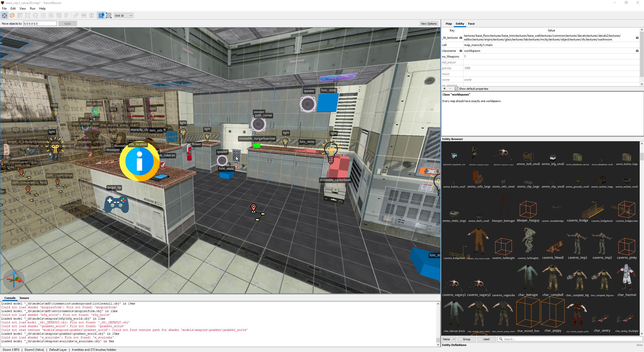Click the clip tool icon
644x352 pixels.
click(20, 16)
